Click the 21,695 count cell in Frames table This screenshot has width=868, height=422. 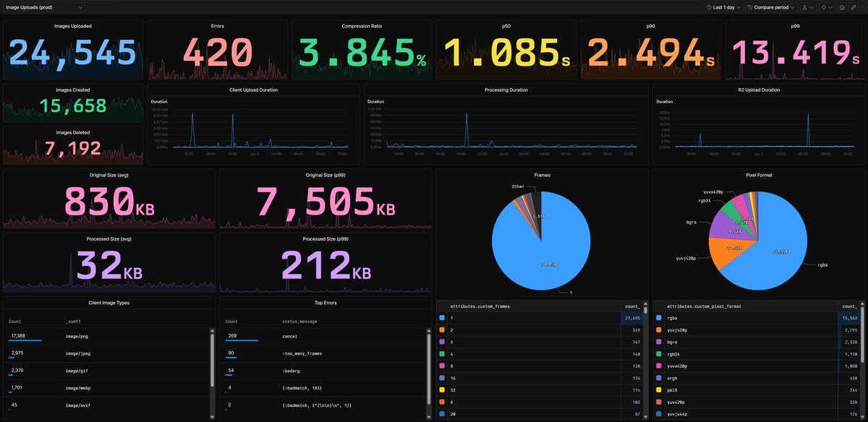coord(630,318)
